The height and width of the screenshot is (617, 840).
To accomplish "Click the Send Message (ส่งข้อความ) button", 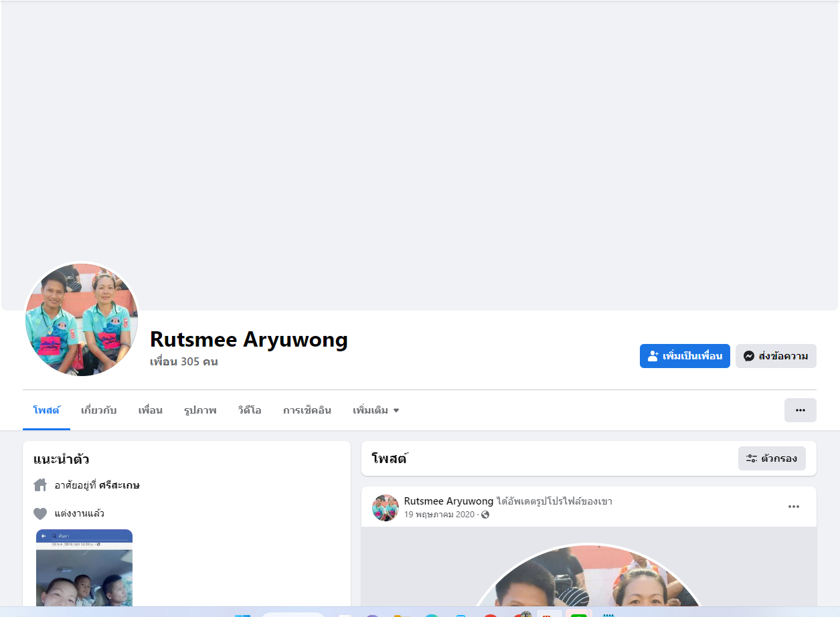I will (x=776, y=356).
